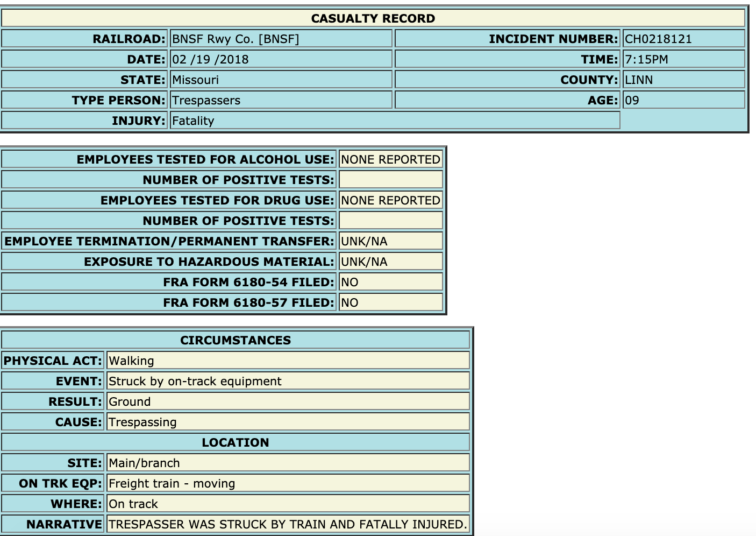The width and height of the screenshot is (756, 536).
Task: Click the INCIDENT NUMBER: label
Action: (x=553, y=39)
